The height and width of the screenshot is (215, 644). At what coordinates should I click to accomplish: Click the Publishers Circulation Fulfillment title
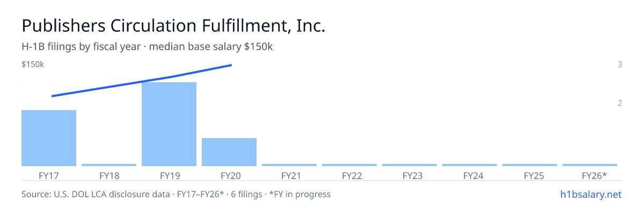pos(173,26)
